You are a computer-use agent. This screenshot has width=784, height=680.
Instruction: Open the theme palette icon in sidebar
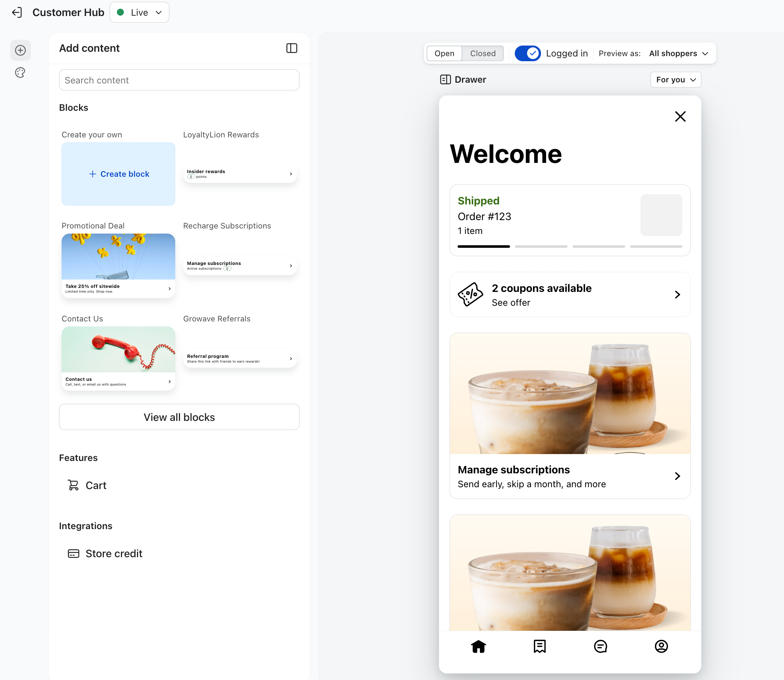tap(20, 73)
